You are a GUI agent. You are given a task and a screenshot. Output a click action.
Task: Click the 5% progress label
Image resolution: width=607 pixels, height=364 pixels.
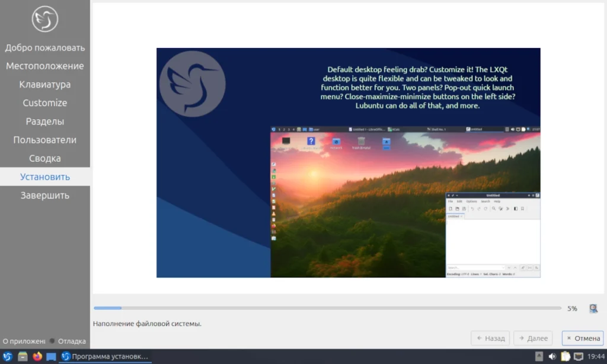point(572,309)
